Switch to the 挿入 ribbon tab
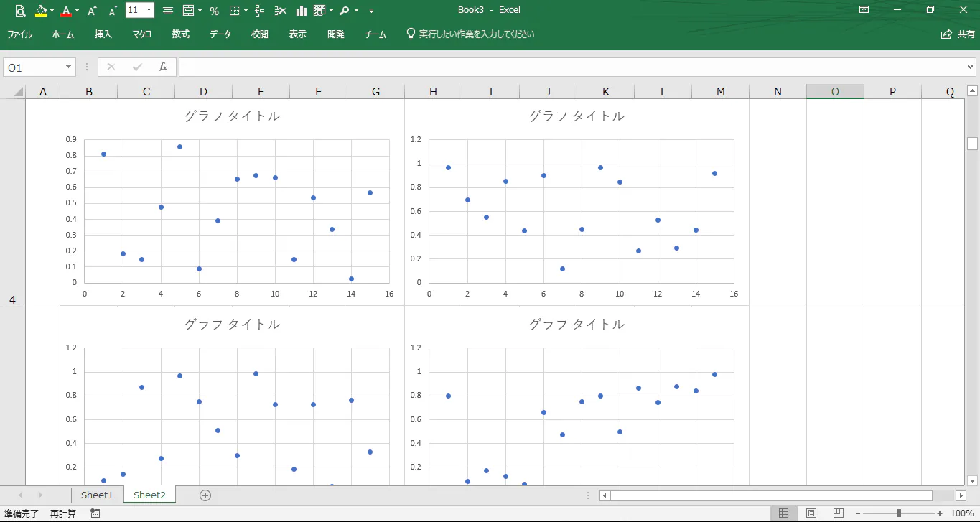The height and width of the screenshot is (522, 980). [x=103, y=34]
